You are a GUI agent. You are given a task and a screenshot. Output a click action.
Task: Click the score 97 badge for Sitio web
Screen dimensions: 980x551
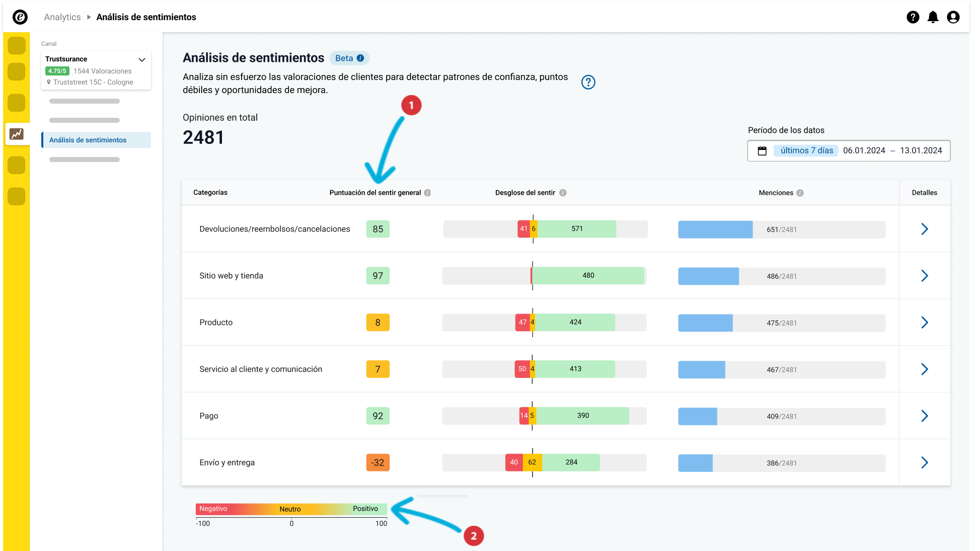(378, 276)
